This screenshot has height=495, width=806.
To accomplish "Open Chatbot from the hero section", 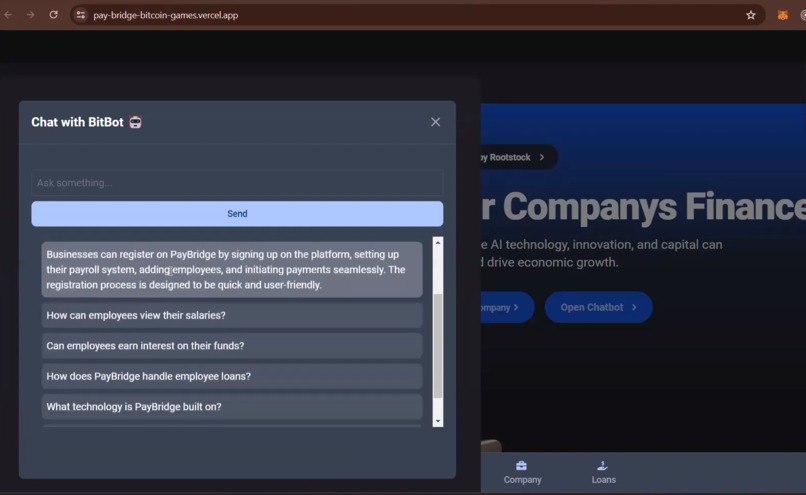I will point(598,307).
